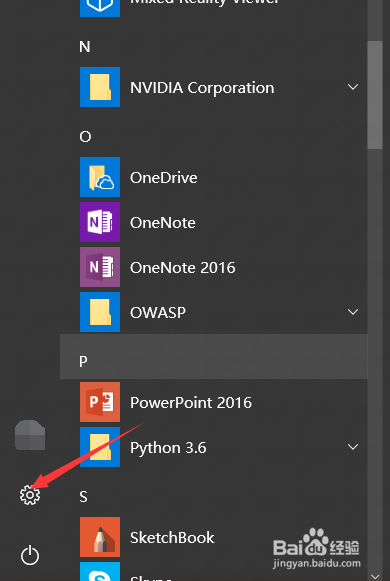Launch OneNote 2016 via its icon

click(x=100, y=267)
